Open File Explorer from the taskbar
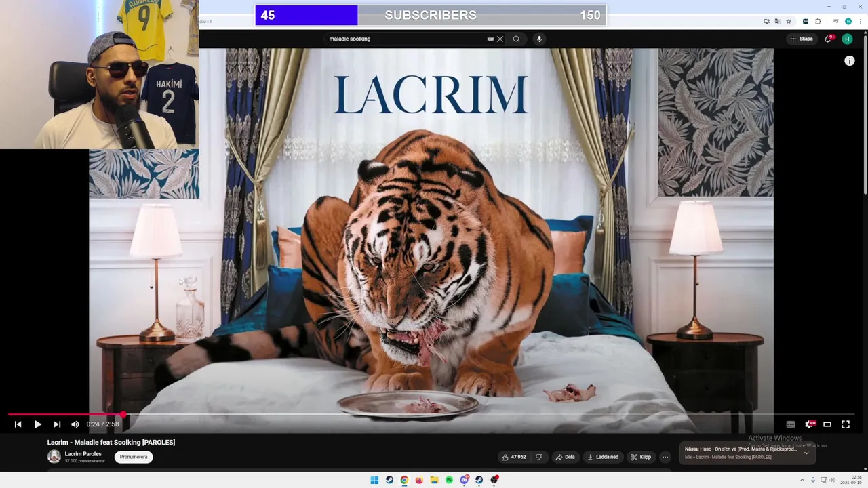 click(434, 480)
